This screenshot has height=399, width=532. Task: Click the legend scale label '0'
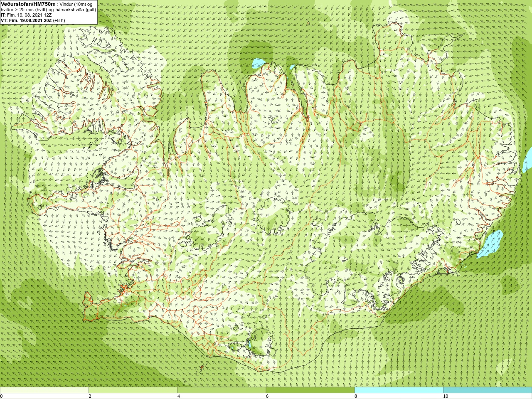pyautogui.click(x=2, y=397)
